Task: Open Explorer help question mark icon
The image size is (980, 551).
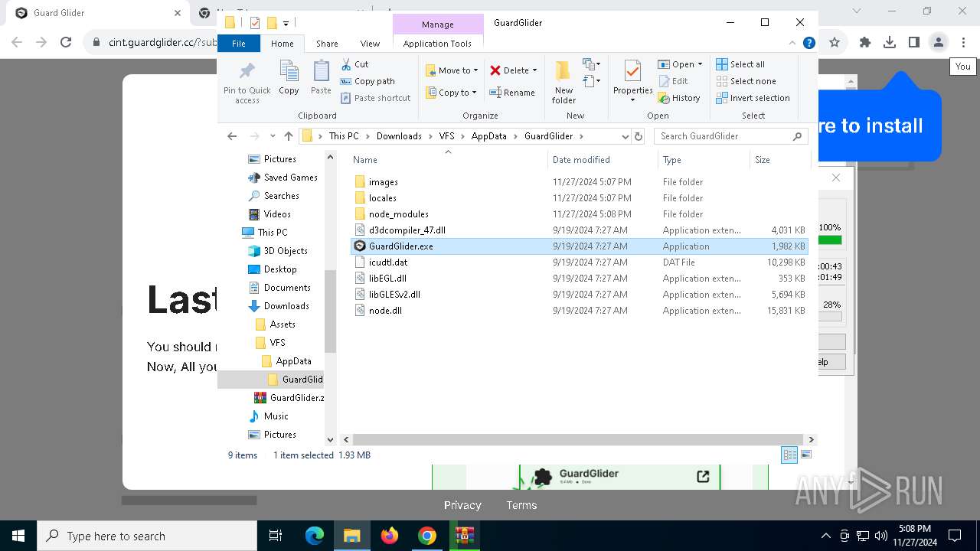Action: pyautogui.click(x=808, y=44)
